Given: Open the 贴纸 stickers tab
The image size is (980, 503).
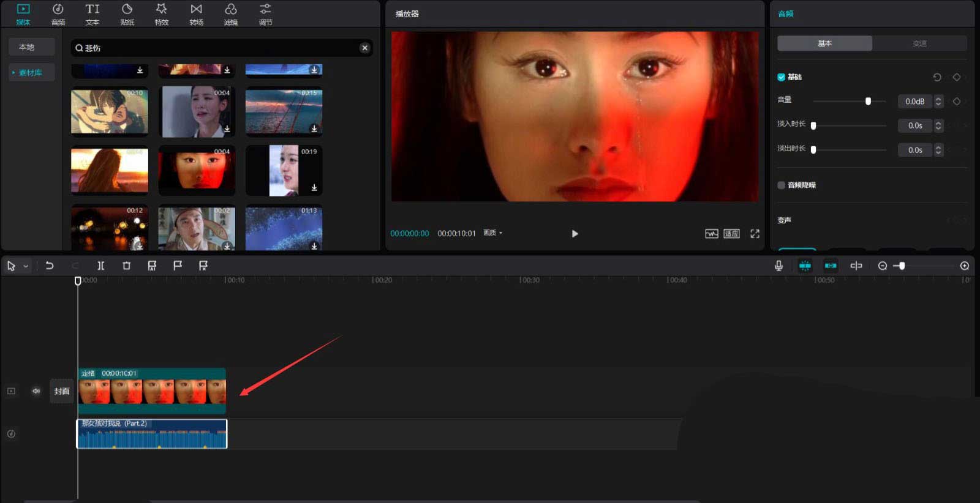Looking at the screenshot, I should (x=127, y=14).
